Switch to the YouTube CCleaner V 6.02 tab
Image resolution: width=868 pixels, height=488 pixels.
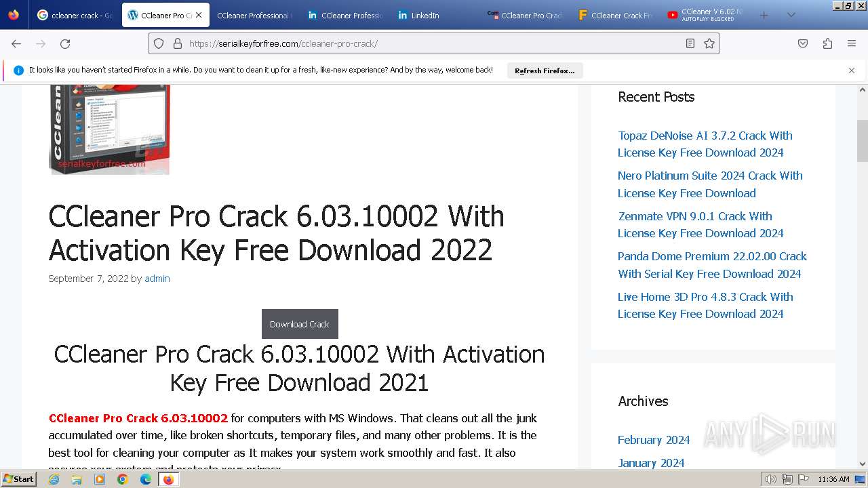coord(705,15)
